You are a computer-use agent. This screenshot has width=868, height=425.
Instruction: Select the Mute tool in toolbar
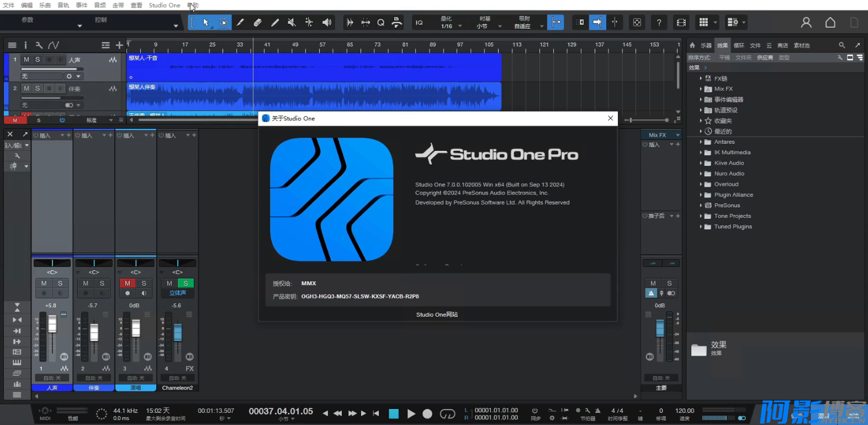[x=292, y=23]
